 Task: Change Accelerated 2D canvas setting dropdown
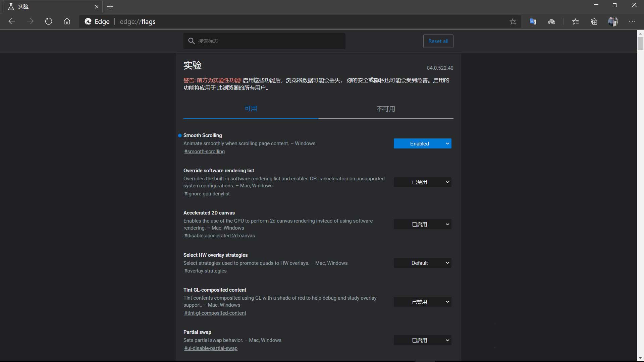click(422, 225)
